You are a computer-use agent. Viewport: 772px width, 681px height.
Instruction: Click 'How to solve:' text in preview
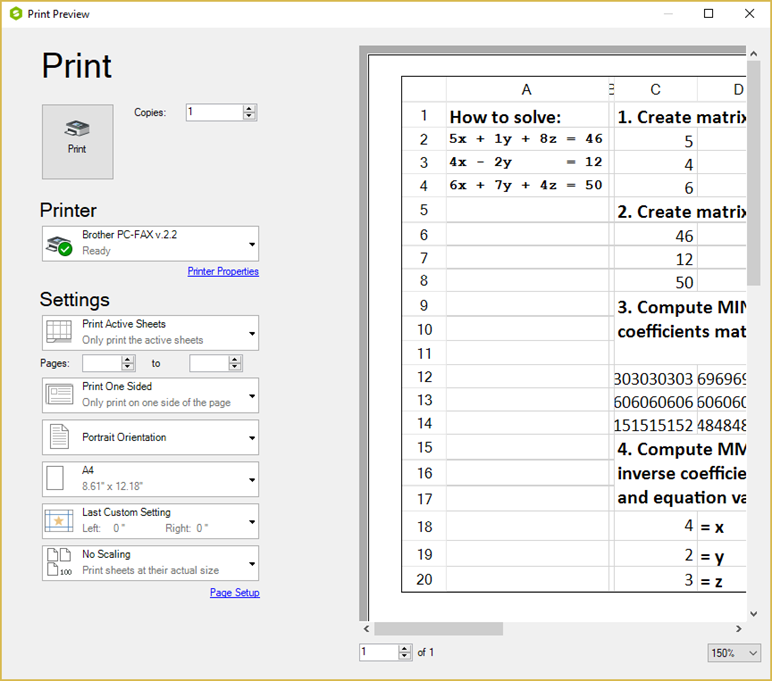coord(505,117)
